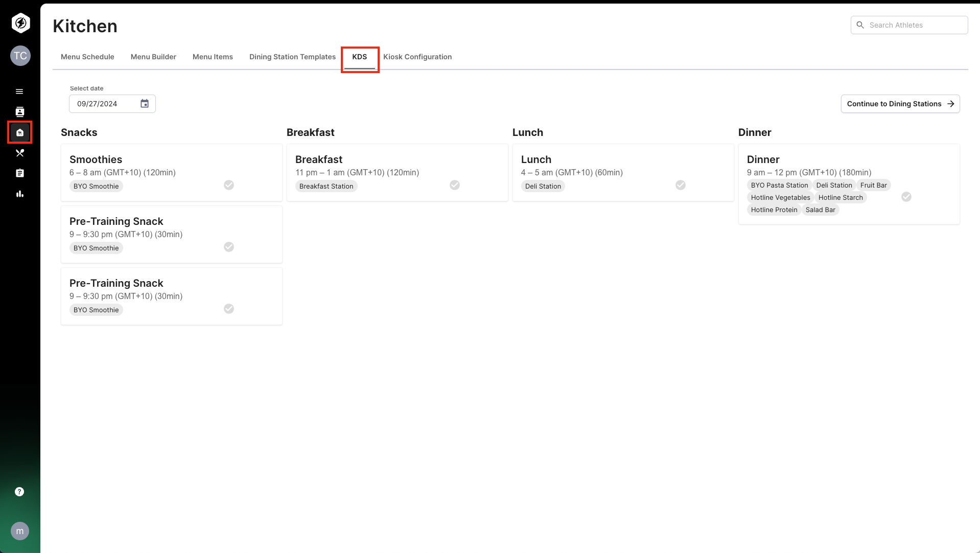Open the bar chart analytics sidebar icon
This screenshot has height=553, width=980.
tap(20, 194)
